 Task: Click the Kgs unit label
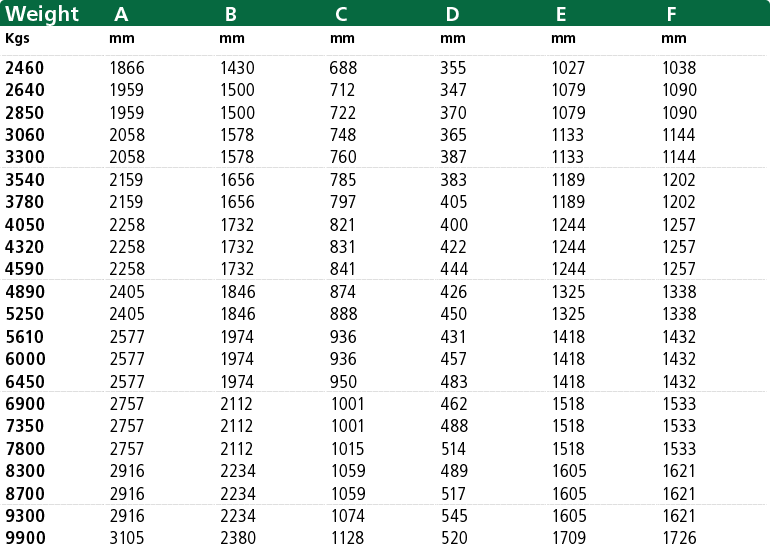17,39
